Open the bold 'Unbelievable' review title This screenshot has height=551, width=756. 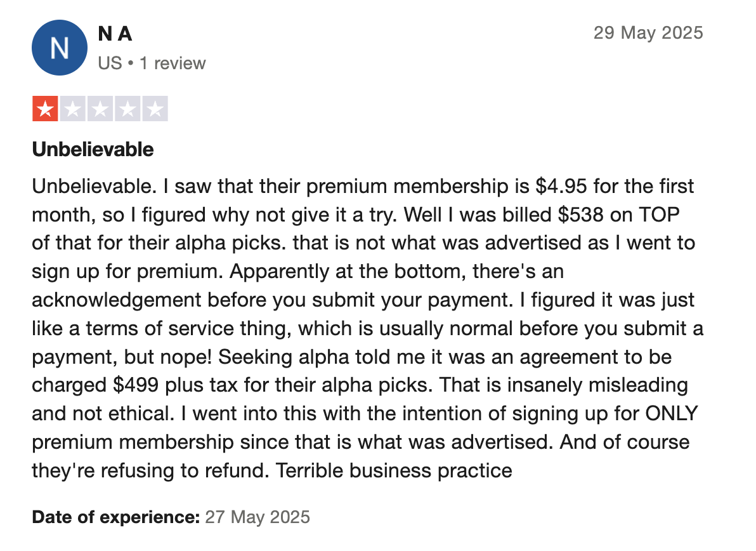tap(93, 150)
